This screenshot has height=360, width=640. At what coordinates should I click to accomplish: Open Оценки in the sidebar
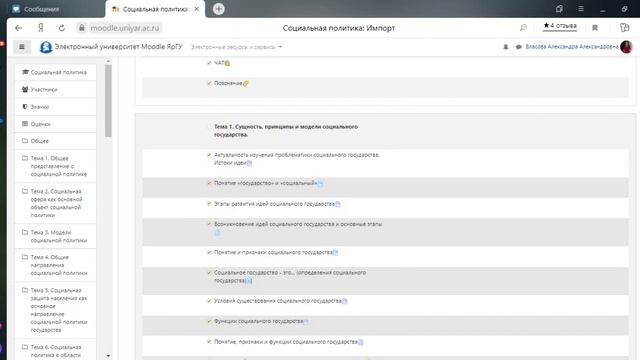coord(56,124)
